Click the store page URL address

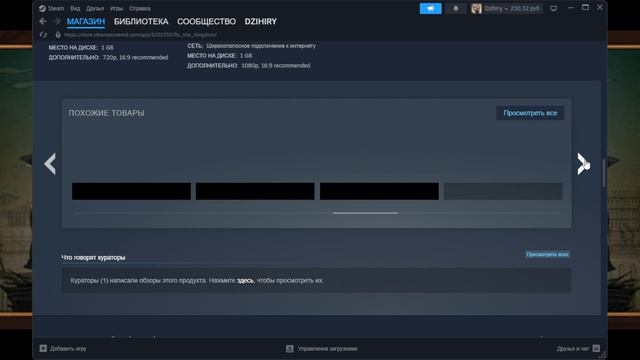pos(140,35)
